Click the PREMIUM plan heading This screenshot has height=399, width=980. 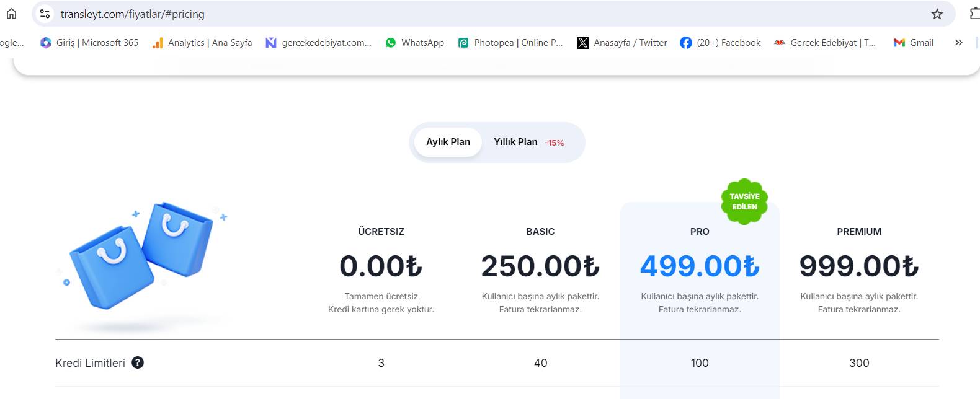(859, 232)
